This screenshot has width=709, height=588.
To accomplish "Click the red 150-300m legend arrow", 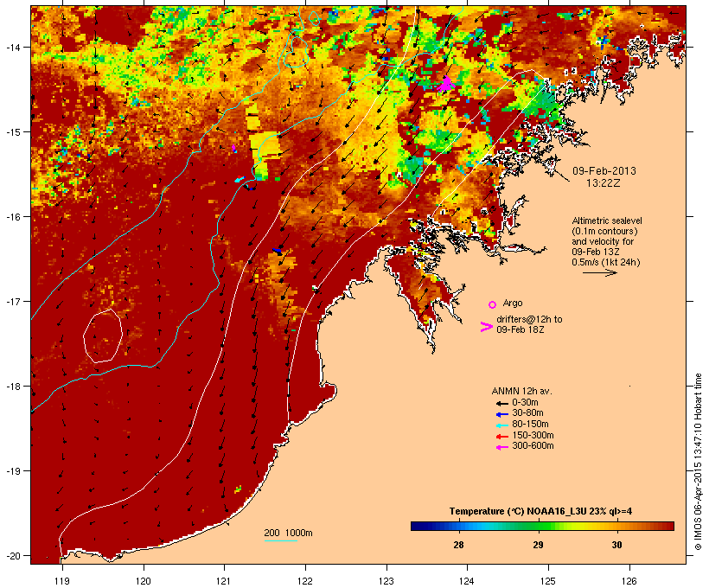I will pyautogui.click(x=501, y=437).
